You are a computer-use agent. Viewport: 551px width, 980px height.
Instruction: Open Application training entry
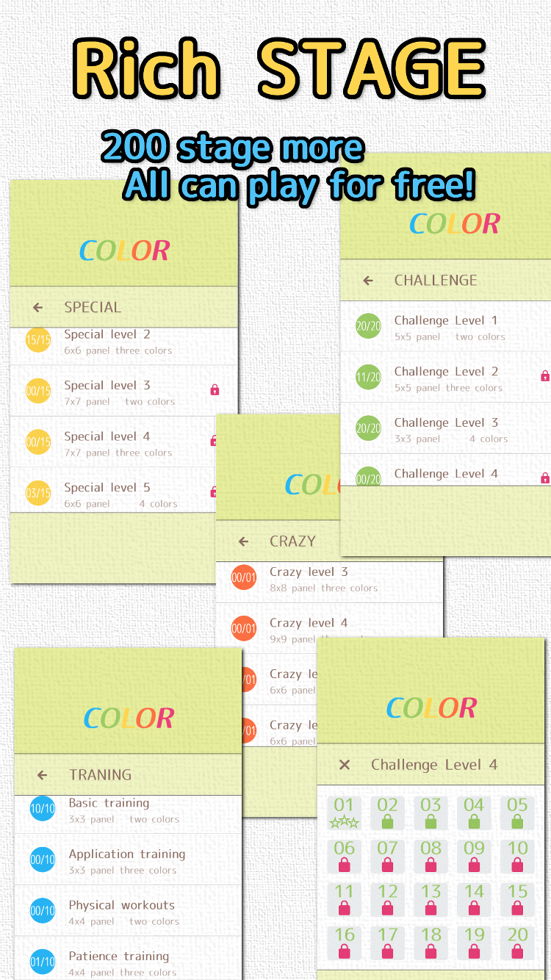click(128, 860)
